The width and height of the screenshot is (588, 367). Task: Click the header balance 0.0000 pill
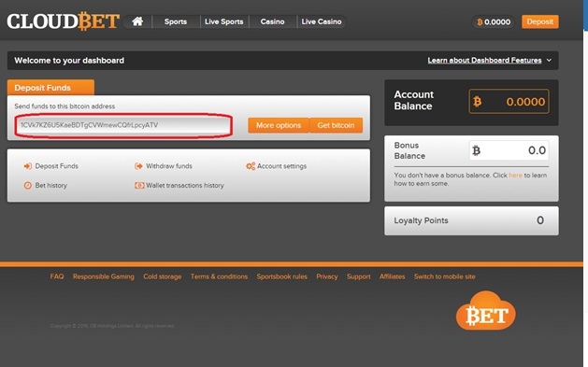pyautogui.click(x=494, y=21)
